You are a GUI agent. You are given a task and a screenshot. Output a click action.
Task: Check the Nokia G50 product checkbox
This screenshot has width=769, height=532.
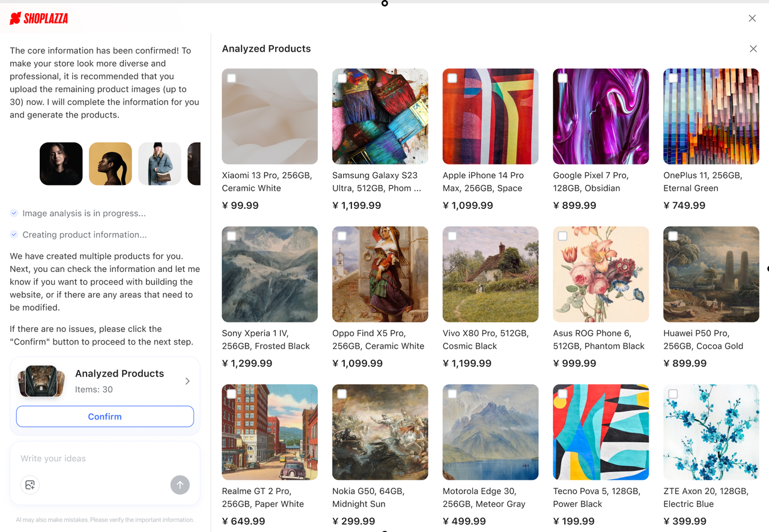point(342,394)
